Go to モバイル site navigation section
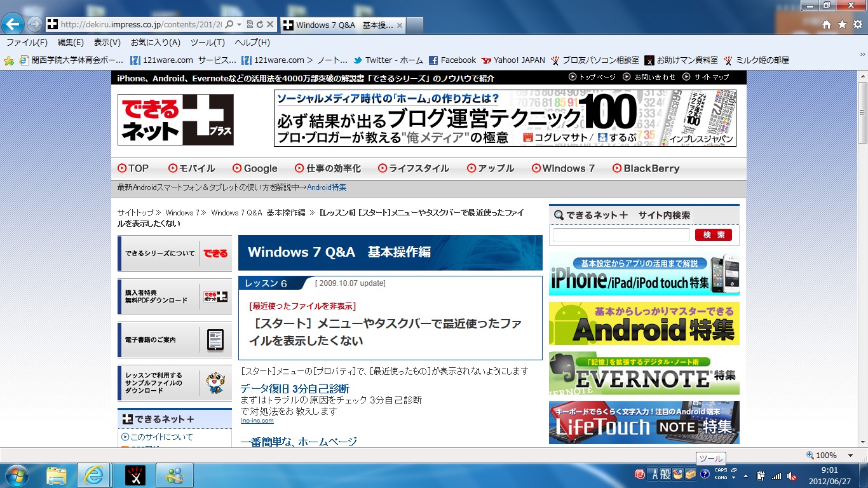 (191, 168)
